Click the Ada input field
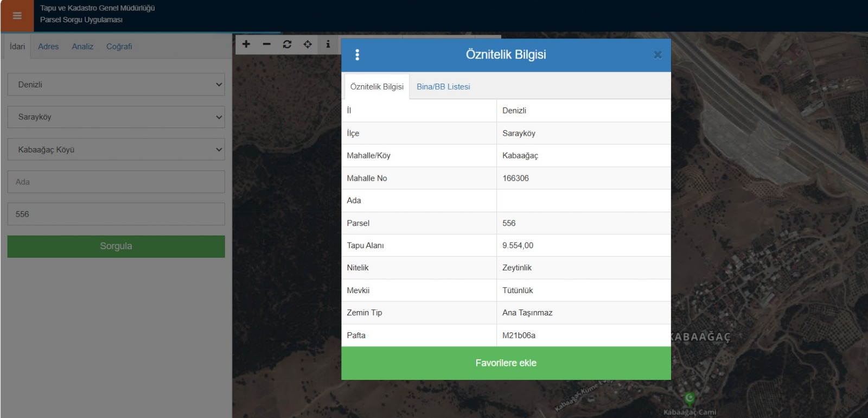 point(116,182)
